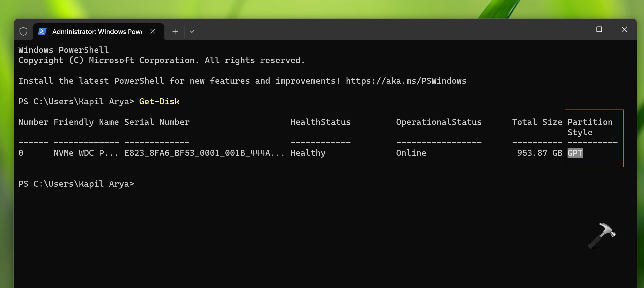This screenshot has width=644, height=288.
Task: Click the Get-Disk command text
Action: (159, 101)
